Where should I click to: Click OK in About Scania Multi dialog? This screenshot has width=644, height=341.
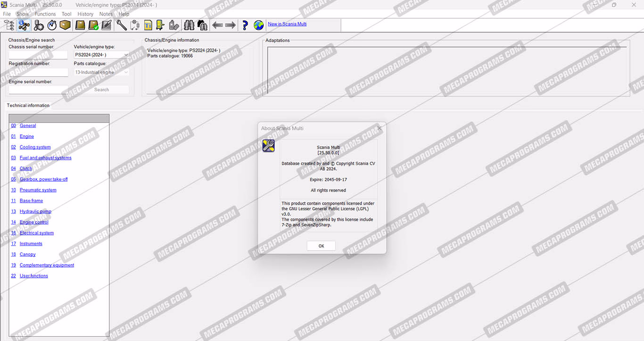[x=321, y=246]
